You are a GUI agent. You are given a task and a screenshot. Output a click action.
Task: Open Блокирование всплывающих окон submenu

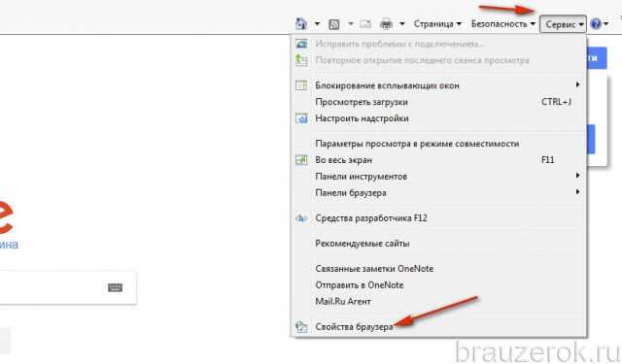(438, 85)
